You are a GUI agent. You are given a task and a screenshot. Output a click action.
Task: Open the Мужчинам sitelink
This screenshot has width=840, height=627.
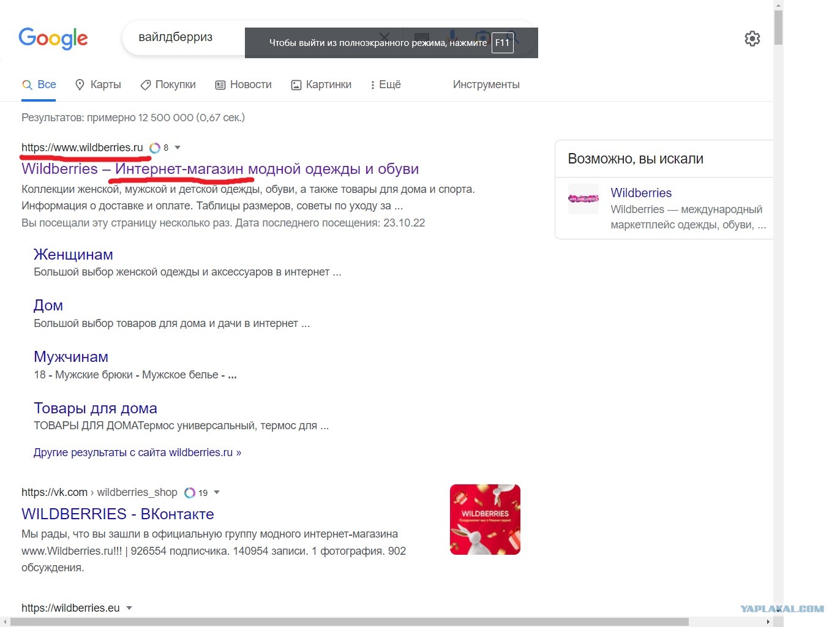(71, 357)
